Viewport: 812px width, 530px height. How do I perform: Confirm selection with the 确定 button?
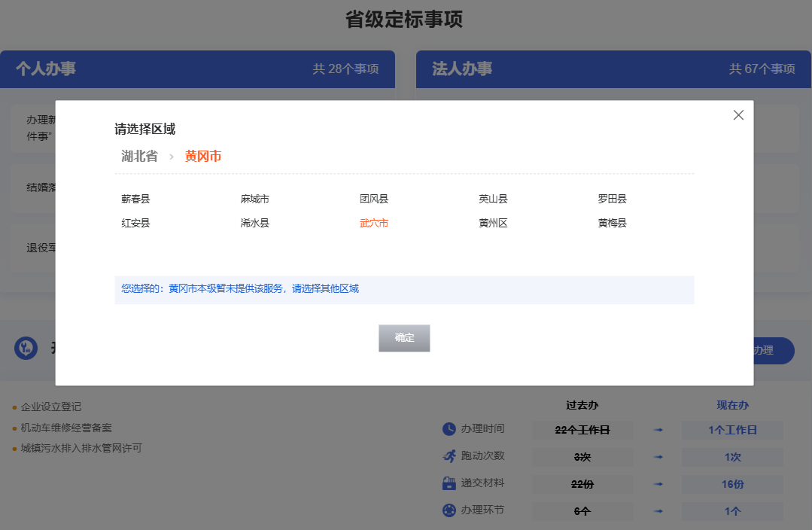(x=404, y=338)
